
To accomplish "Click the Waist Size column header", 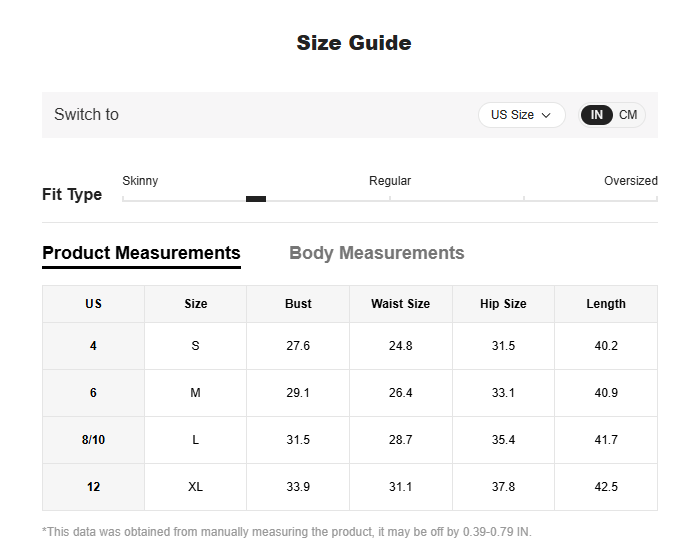I will [x=400, y=304].
